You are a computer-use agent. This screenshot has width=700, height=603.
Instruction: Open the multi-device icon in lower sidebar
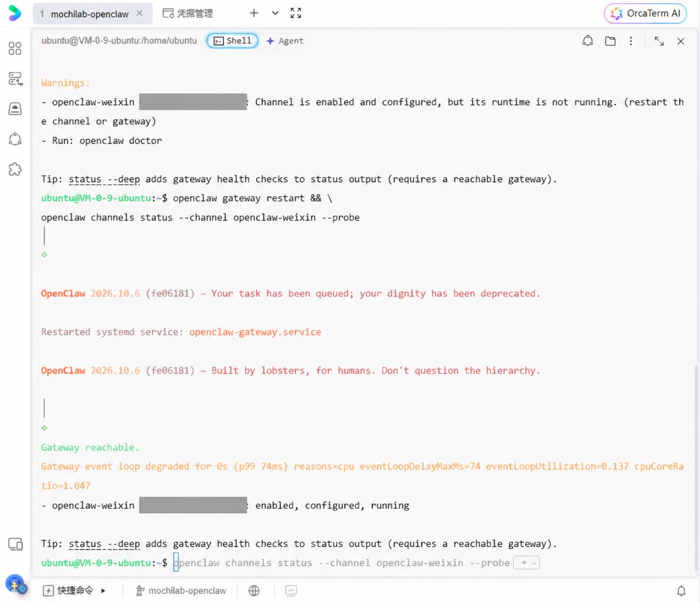pyautogui.click(x=15, y=544)
